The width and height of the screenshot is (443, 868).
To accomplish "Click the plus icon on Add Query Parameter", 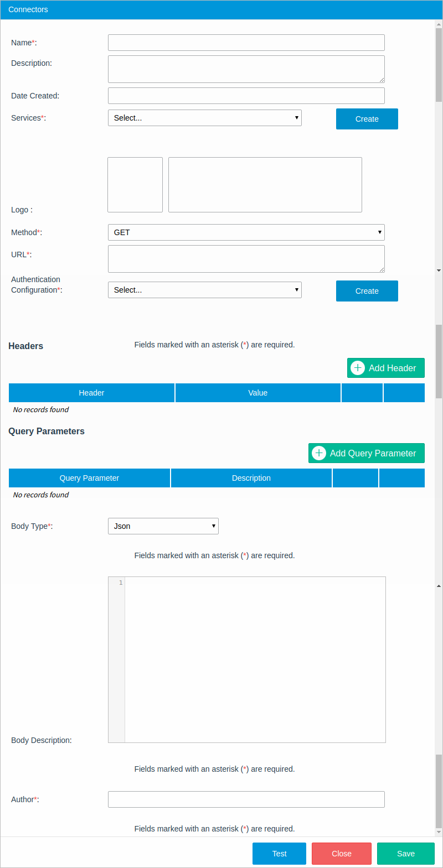I will tap(319, 453).
